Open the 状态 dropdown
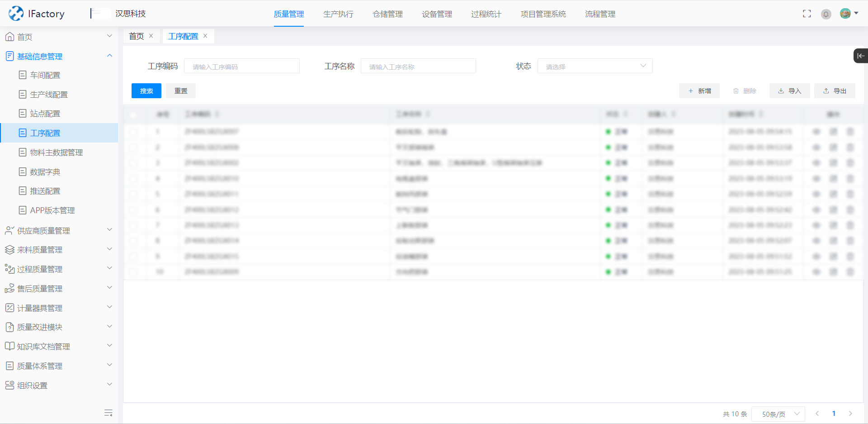 point(594,66)
